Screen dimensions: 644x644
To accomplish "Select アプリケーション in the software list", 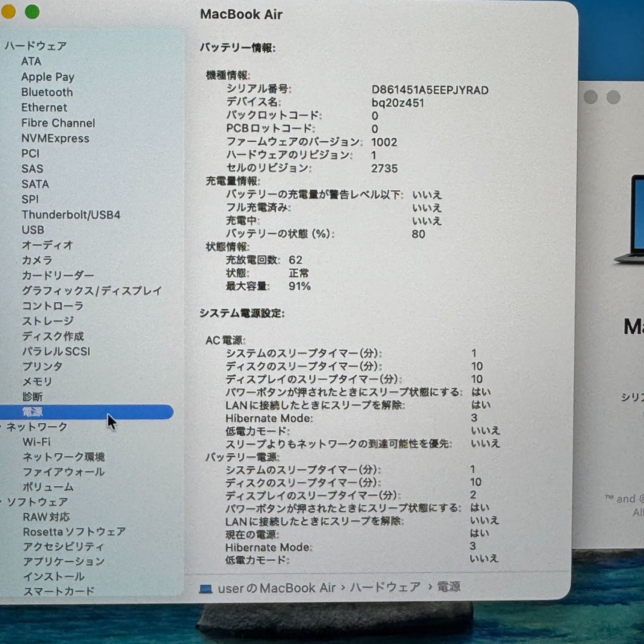I will [64, 561].
